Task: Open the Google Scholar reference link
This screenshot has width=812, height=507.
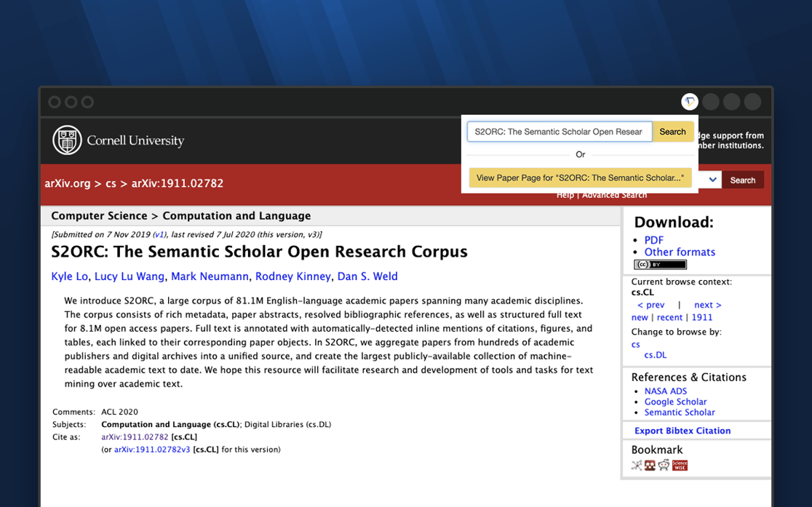Action: [675, 402]
